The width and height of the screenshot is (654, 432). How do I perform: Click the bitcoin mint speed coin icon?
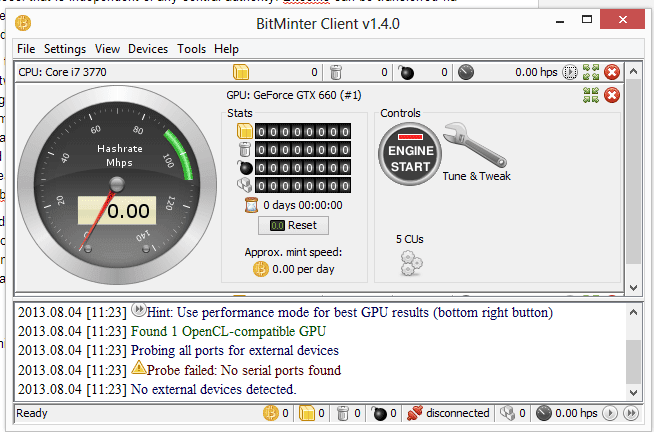(261, 269)
